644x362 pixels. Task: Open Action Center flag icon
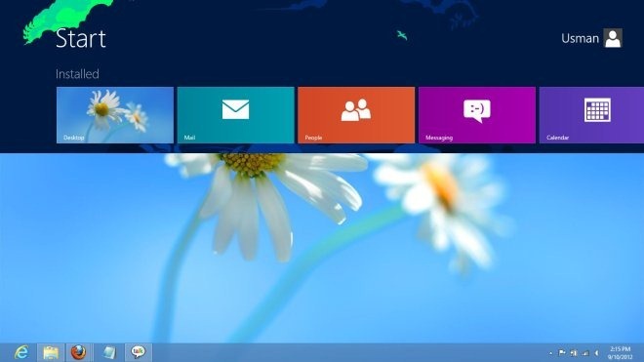pyautogui.click(x=562, y=352)
